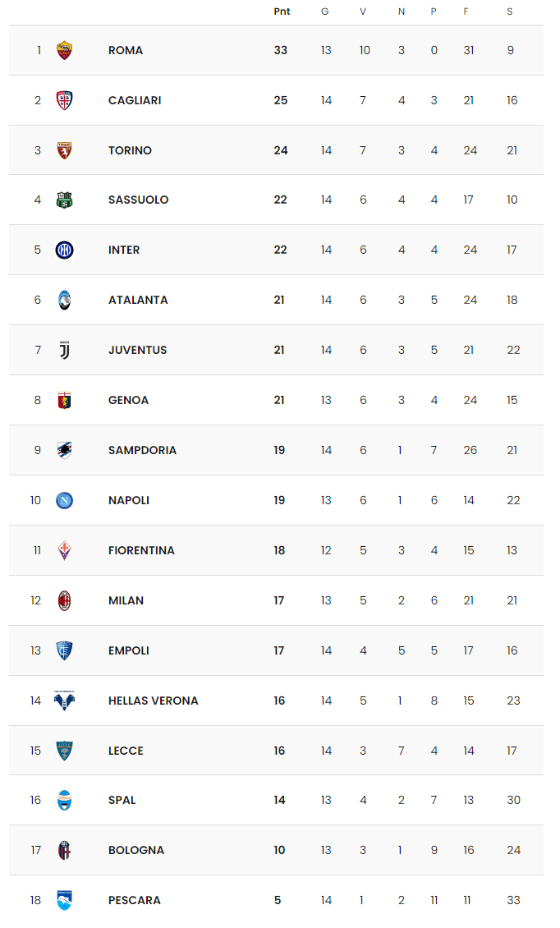Image resolution: width=560 pixels, height=928 pixels.
Task: Click the Sassuolo green badge
Action: (x=65, y=200)
